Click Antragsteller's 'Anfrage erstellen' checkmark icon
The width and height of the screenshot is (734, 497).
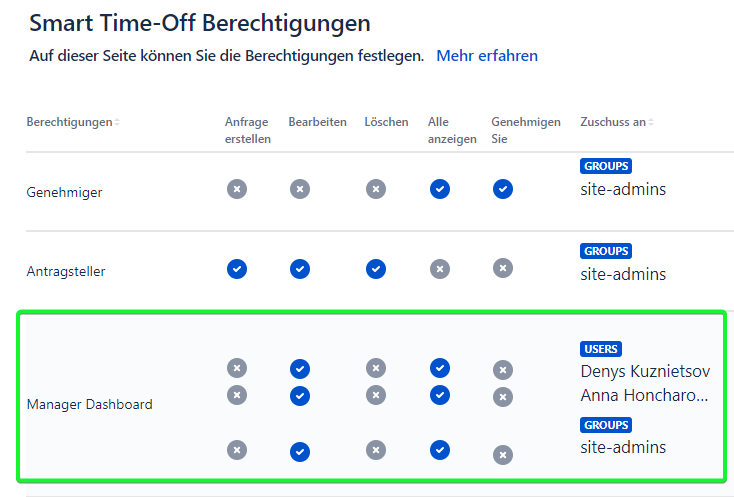236,269
